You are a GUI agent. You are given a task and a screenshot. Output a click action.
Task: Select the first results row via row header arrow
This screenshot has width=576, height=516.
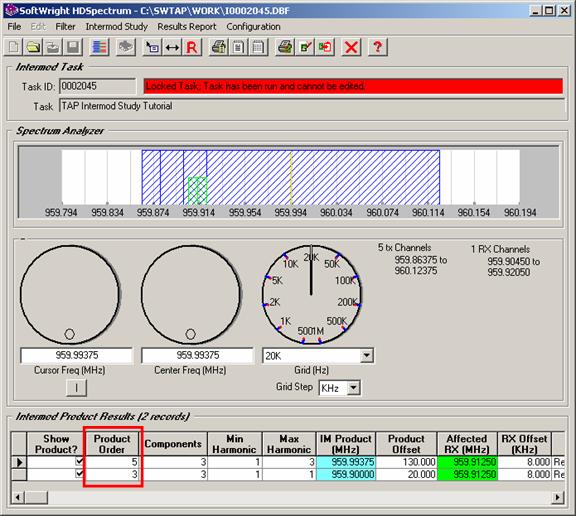point(19,462)
